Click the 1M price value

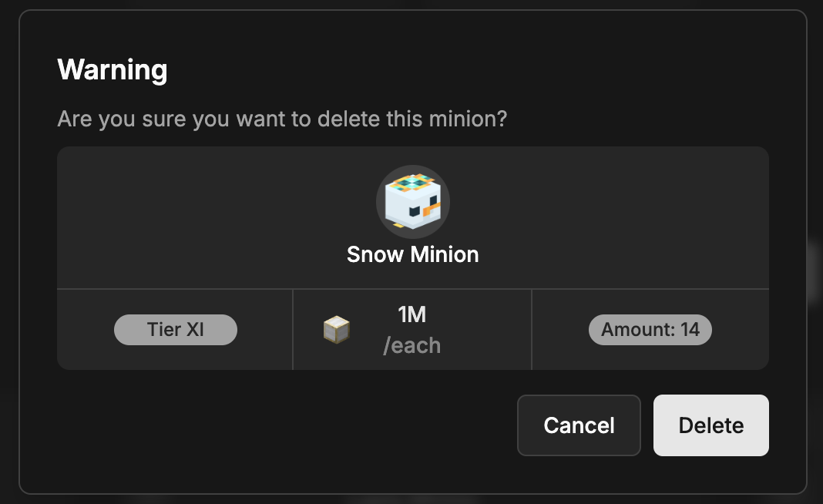[x=411, y=314]
